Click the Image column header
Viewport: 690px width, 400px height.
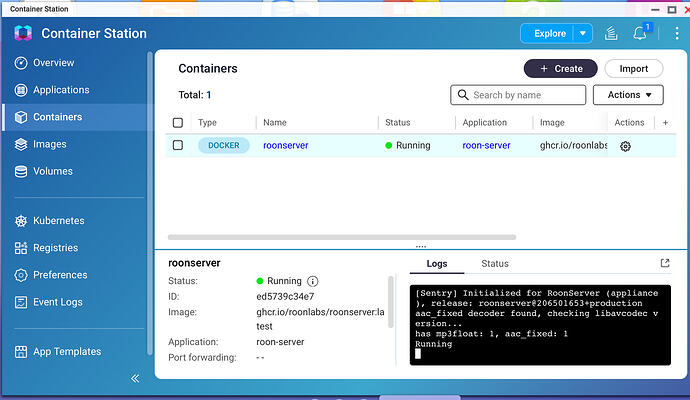click(552, 123)
